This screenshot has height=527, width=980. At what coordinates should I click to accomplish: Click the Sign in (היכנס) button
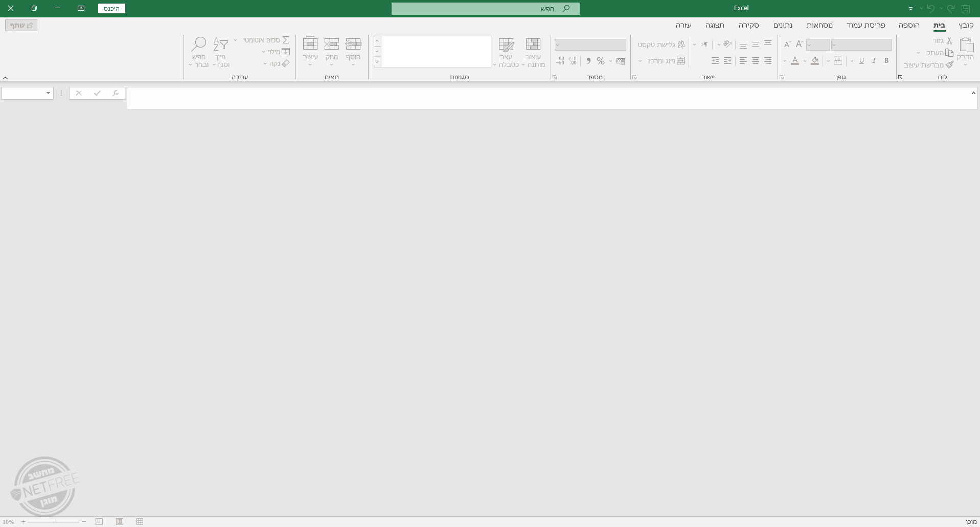pos(111,9)
